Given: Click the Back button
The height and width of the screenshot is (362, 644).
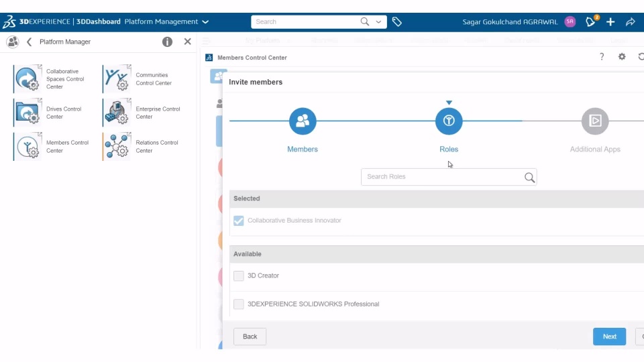Looking at the screenshot, I should coord(250,337).
